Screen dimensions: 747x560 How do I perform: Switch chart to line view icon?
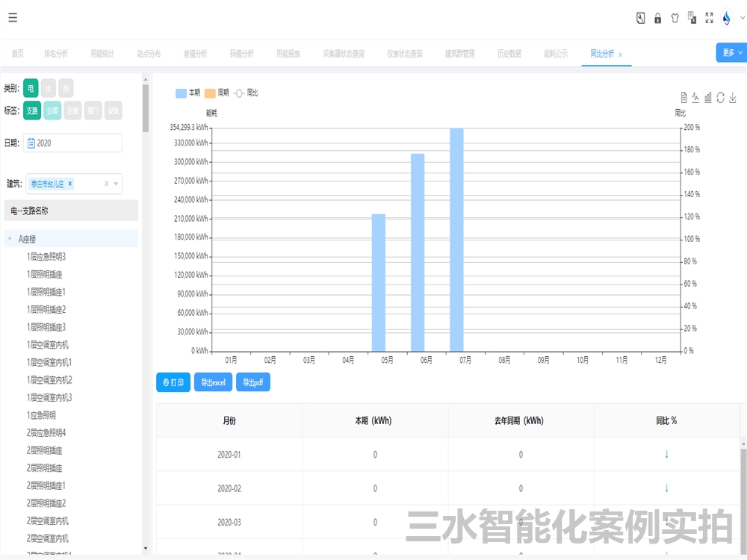[x=695, y=96]
